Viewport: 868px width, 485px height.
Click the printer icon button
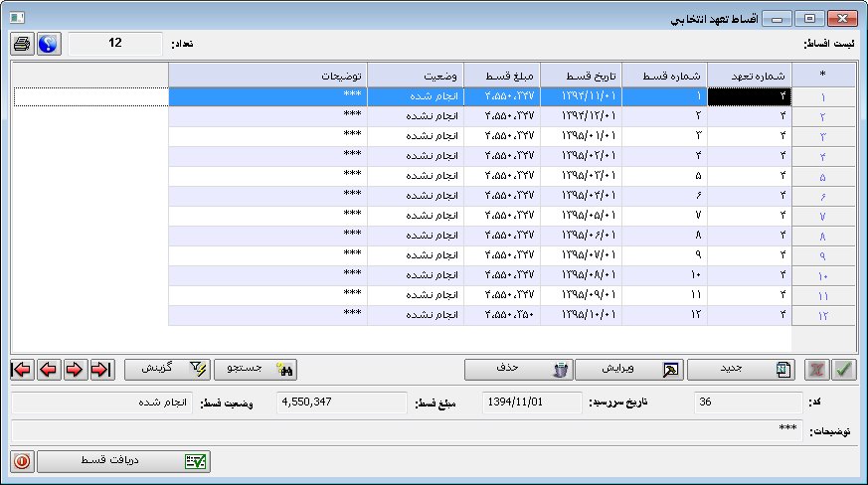pyautogui.click(x=22, y=44)
